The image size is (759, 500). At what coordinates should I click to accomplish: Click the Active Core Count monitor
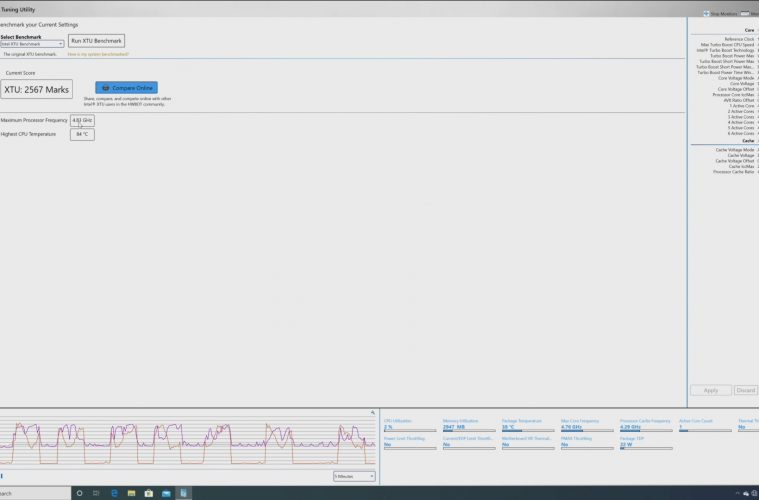click(x=705, y=425)
